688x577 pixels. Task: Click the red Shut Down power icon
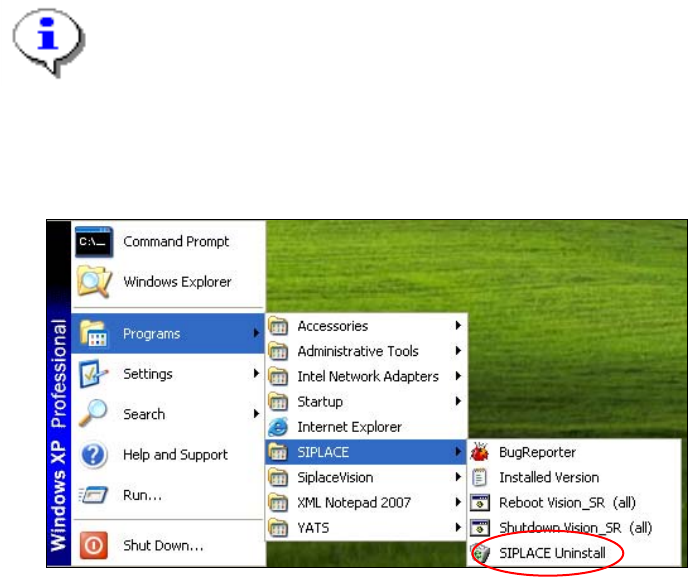pos(93,545)
